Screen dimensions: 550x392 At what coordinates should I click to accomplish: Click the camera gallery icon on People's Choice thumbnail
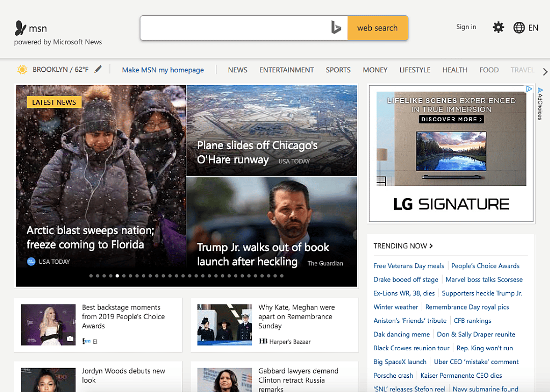70,339
